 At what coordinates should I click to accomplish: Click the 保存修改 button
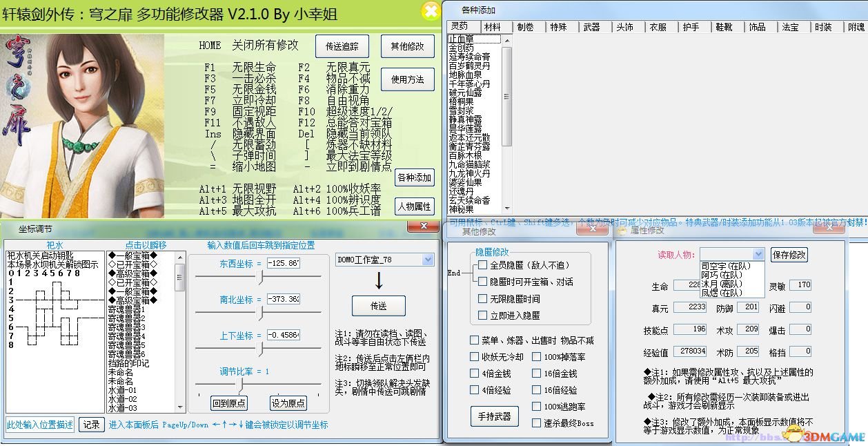pos(789,254)
